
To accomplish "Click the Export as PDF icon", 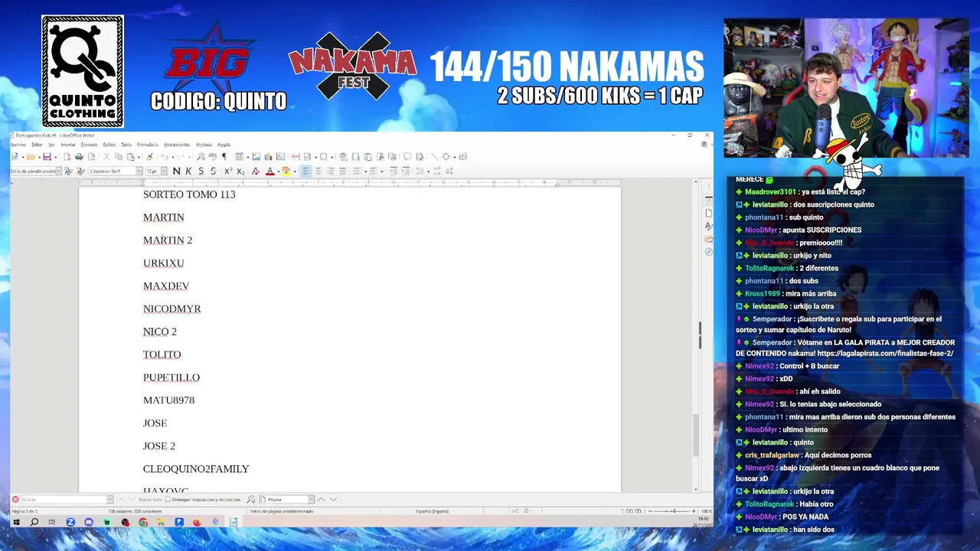I will [67, 157].
